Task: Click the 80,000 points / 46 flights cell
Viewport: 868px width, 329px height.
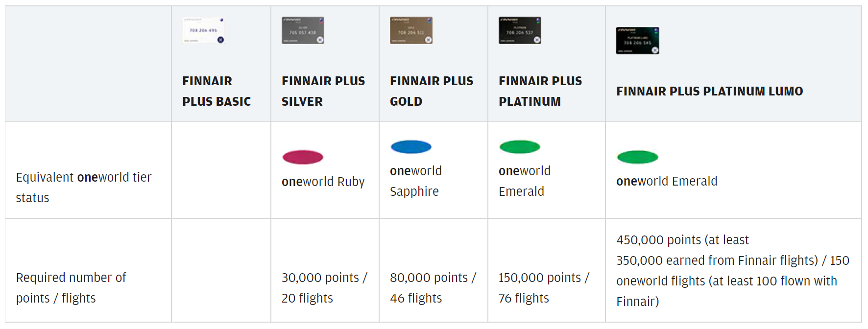Action: tap(433, 288)
